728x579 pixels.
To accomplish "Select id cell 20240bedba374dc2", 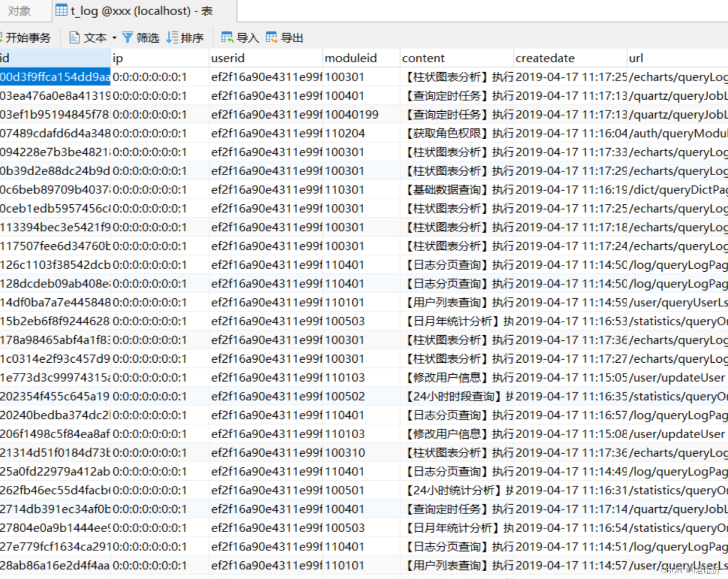I will 55,415.
